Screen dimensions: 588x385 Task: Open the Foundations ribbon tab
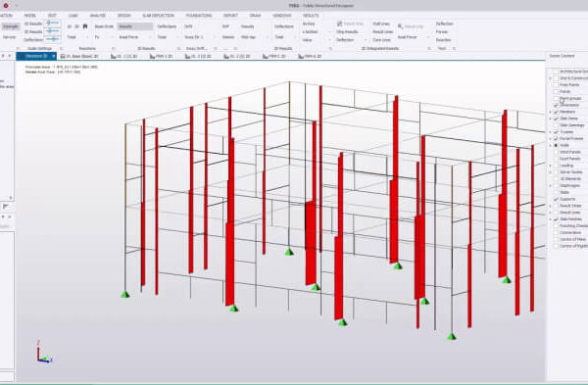pos(199,16)
